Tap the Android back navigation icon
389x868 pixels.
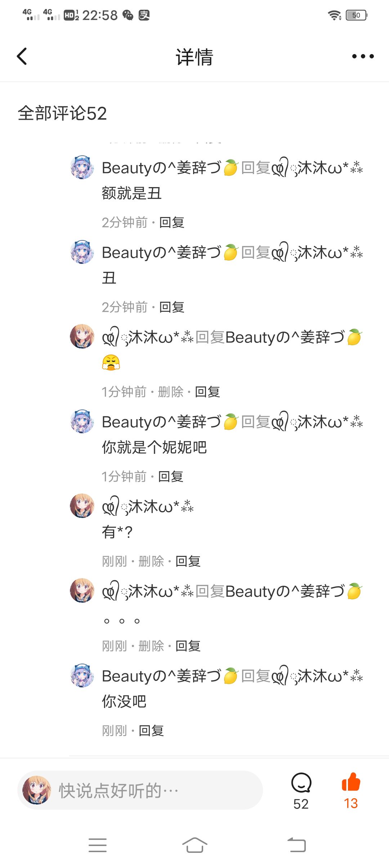tap(296, 845)
